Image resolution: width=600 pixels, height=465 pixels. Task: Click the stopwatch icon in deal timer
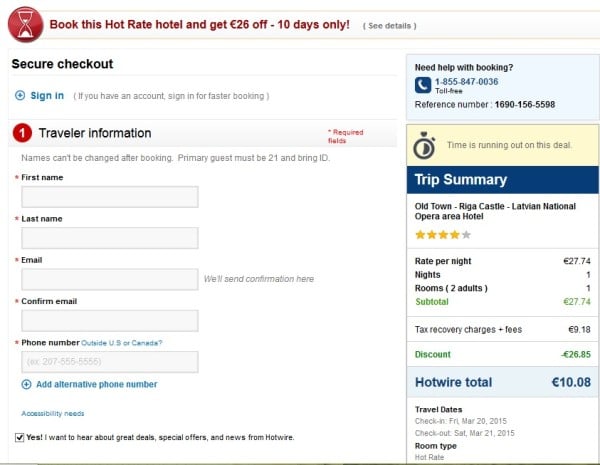coord(424,145)
